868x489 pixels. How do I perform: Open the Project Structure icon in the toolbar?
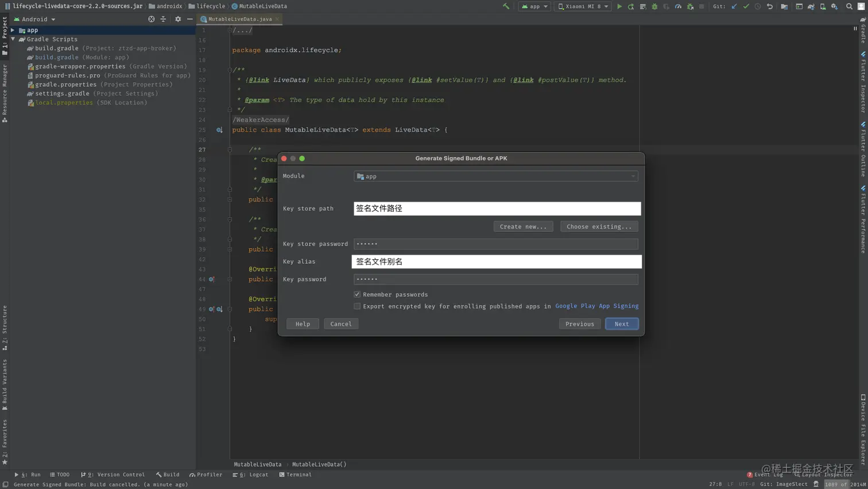coord(784,6)
